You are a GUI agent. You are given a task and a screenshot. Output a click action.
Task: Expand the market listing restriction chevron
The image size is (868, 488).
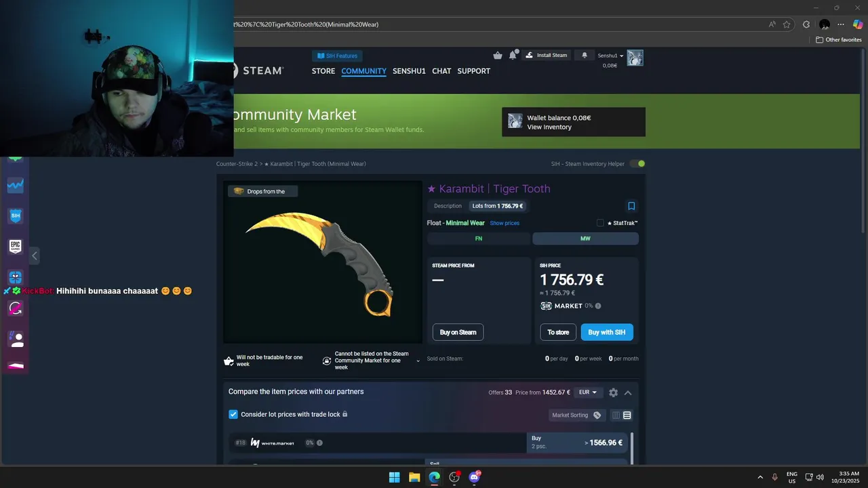418,361
